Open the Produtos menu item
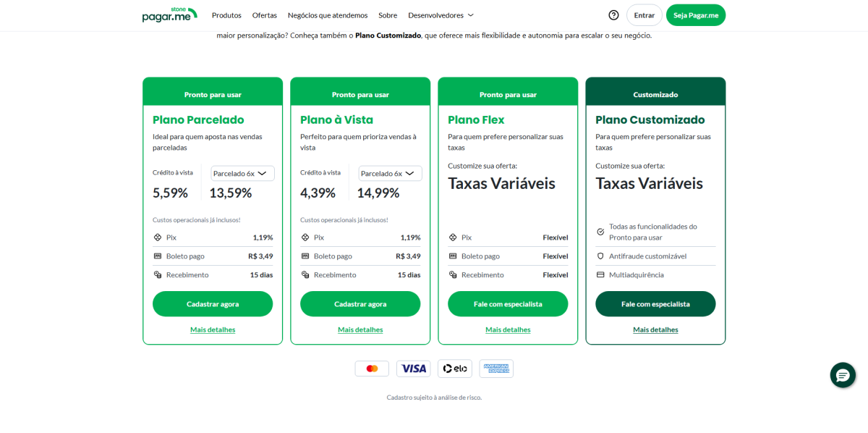Viewport: 868px width, 433px height. point(226,15)
